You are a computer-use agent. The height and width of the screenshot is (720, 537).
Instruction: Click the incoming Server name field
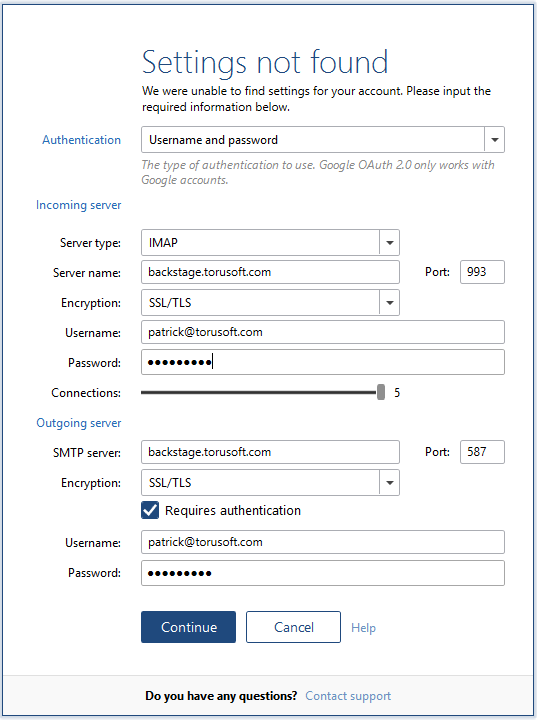270,272
